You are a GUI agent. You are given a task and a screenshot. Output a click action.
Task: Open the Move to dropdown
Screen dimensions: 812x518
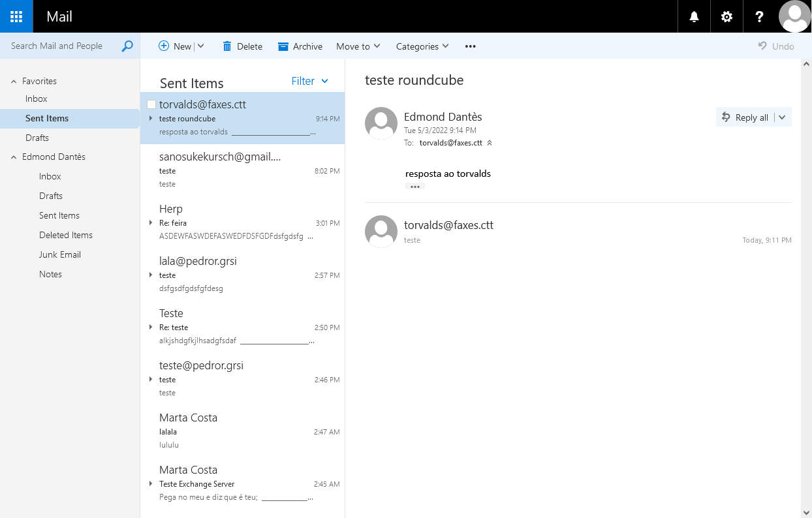(x=358, y=46)
